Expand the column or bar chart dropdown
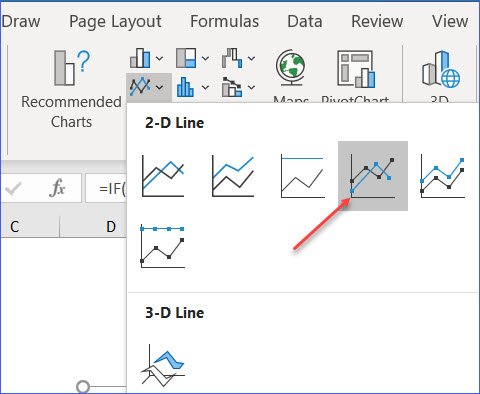Image resolution: width=480 pixels, height=394 pixels. point(159,59)
